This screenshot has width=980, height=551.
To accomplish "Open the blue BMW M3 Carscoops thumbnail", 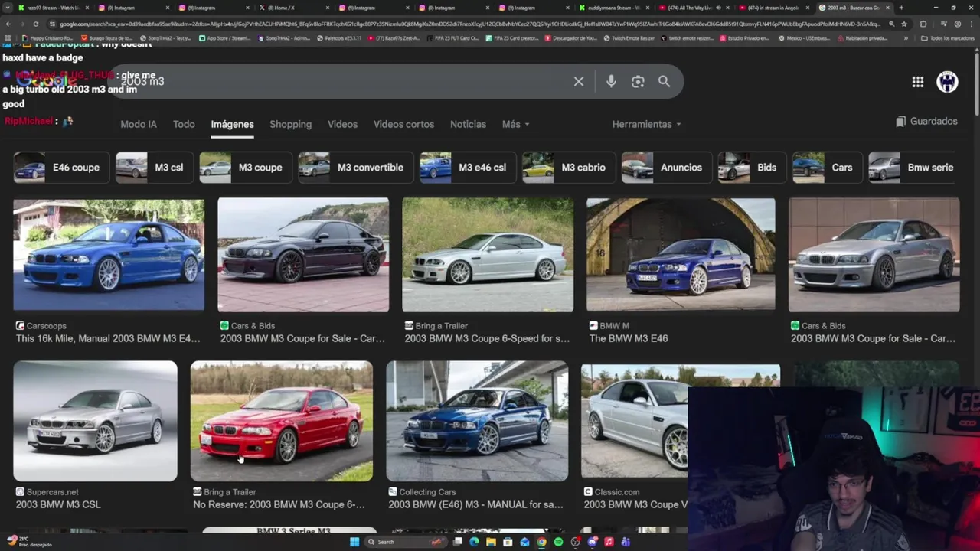I will click(x=109, y=255).
